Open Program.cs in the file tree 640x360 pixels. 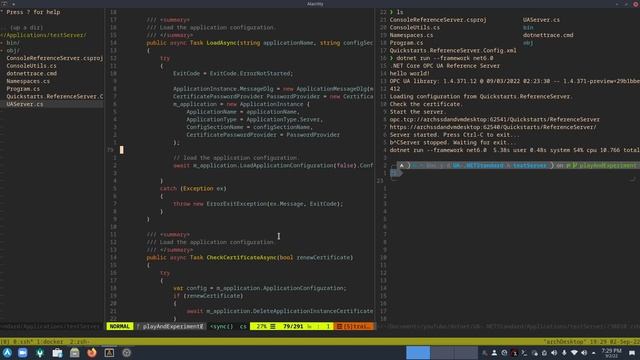point(23,89)
